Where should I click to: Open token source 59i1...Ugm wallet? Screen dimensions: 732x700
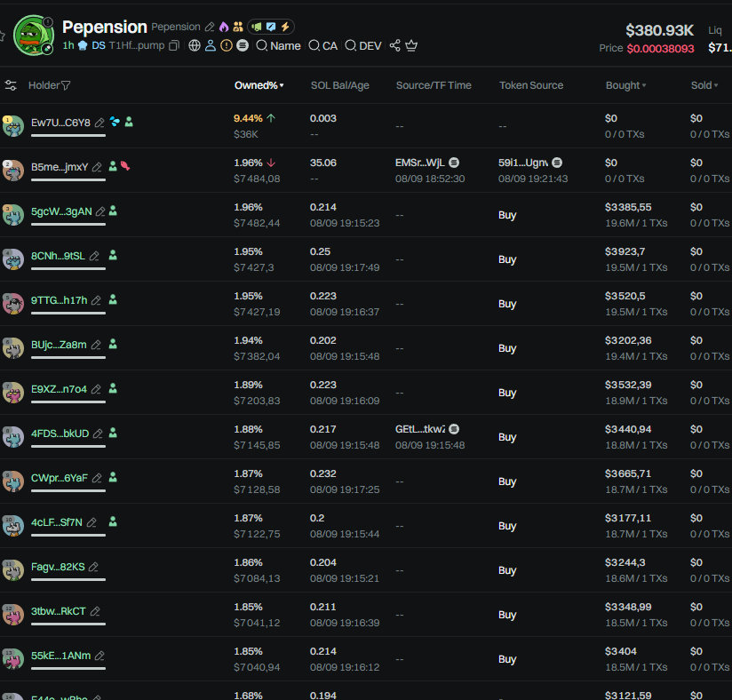pos(523,163)
